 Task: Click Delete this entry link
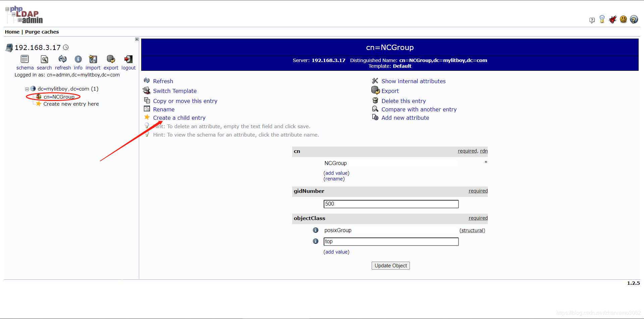404,101
